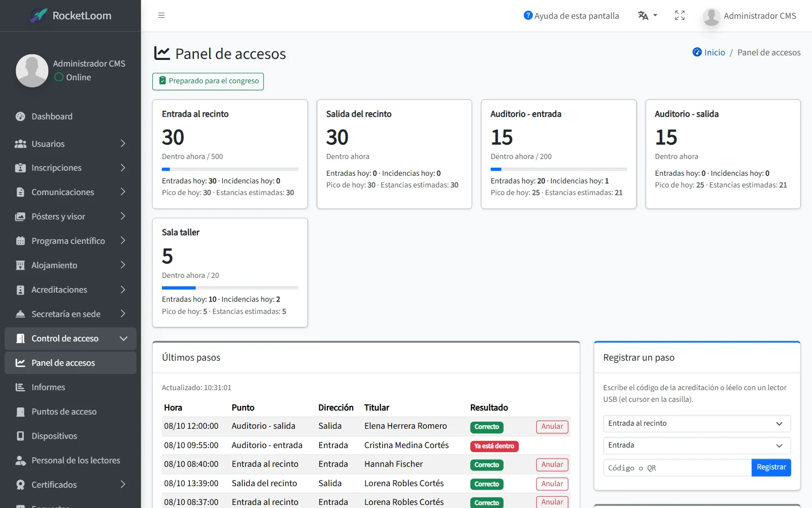Click Preparado para el congreso button
The width and height of the screenshot is (812, 508).
coord(208,81)
